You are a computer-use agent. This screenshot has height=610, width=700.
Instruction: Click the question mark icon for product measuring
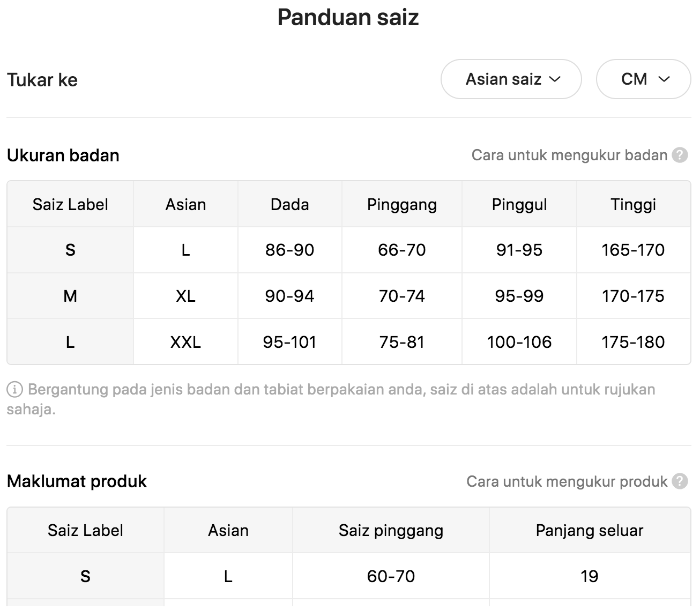pyautogui.click(x=680, y=481)
